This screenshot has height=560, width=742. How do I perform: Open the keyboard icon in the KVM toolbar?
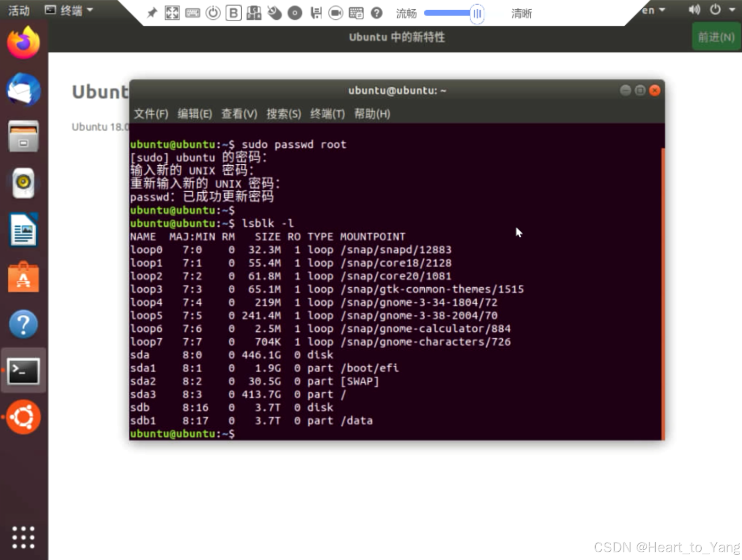coord(192,13)
